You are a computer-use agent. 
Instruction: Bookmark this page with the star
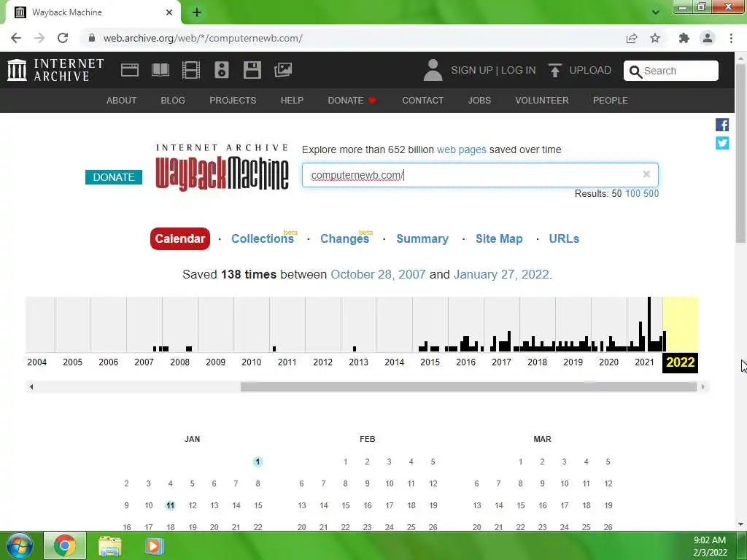(655, 38)
